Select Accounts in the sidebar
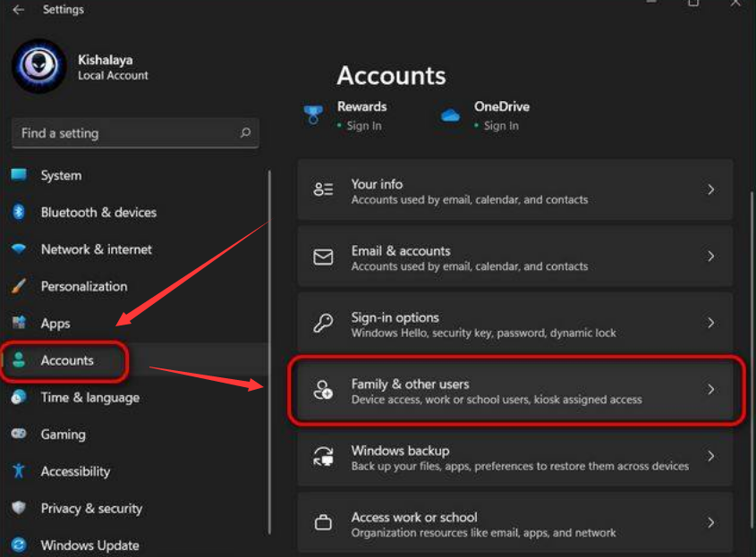Image resolution: width=756 pixels, height=557 pixels. pos(66,360)
